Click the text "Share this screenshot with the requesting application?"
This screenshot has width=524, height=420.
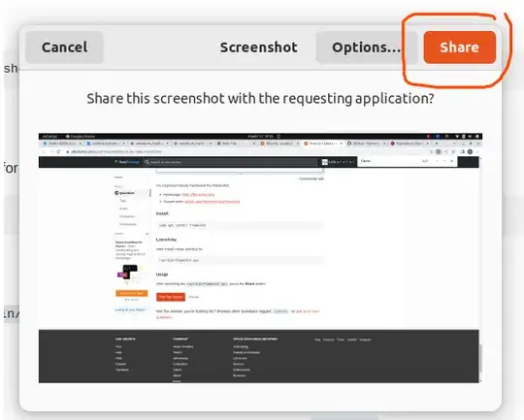coord(260,99)
